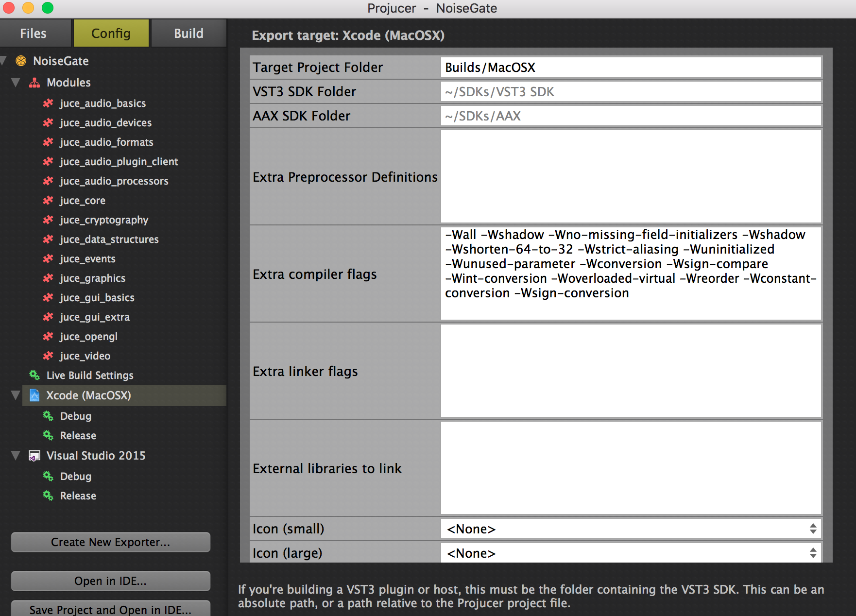856x616 pixels.
Task: Click the juce_audio_formats module icon
Action: [x=48, y=142]
